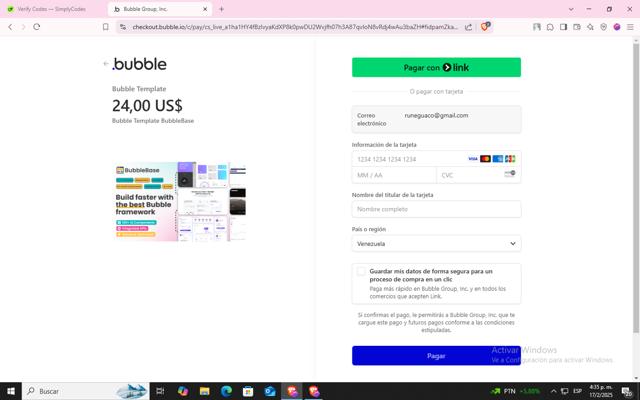640x400 pixels.
Task: Open the browser hamburger menu
Action: click(630, 27)
